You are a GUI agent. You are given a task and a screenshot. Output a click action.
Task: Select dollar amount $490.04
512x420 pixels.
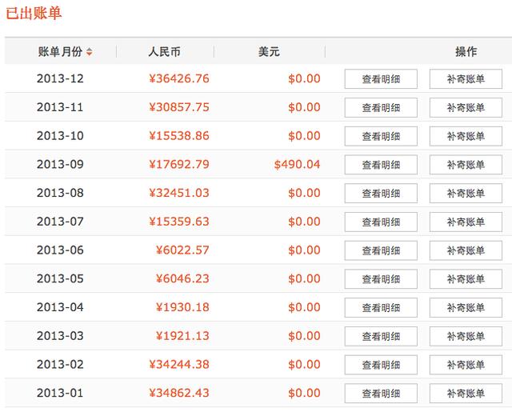[297, 165]
